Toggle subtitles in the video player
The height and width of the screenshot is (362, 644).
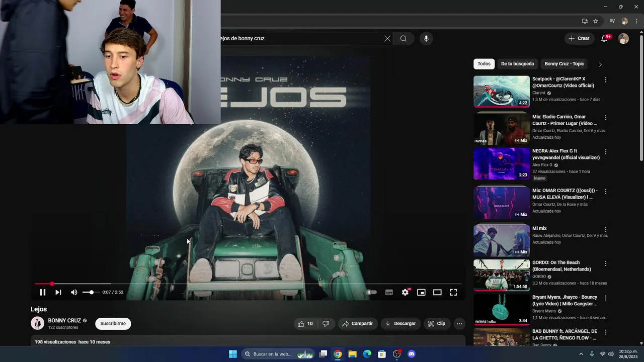pos(389,292)
